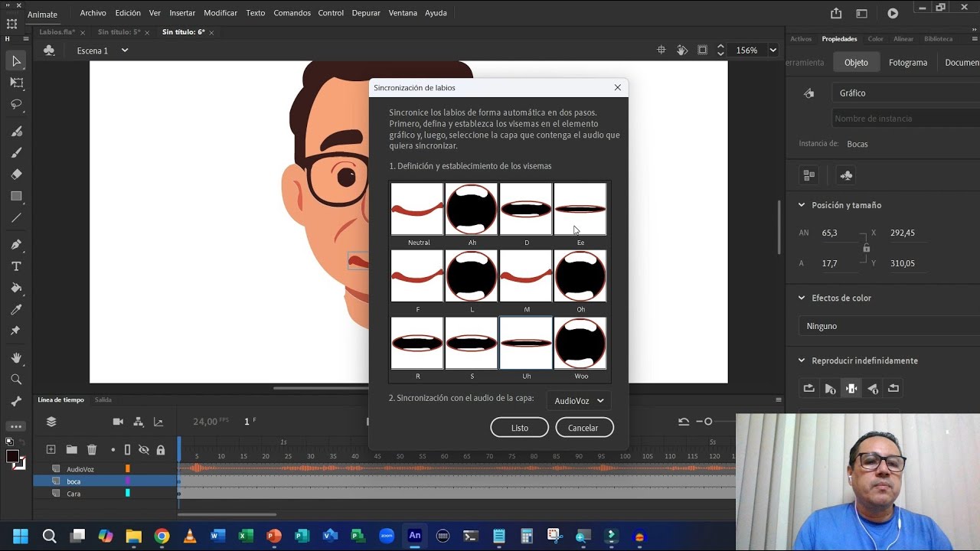Add a new layer in timeline

[51, 450]
